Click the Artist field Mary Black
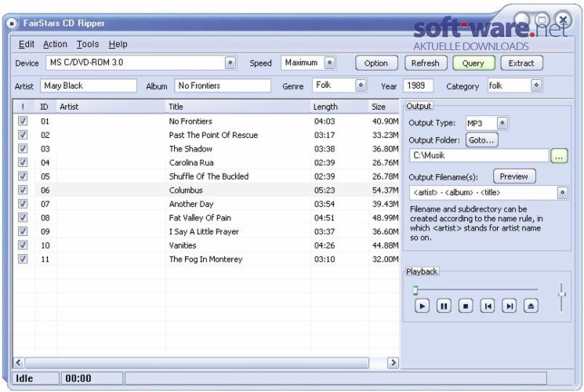This screenshot has height=392, width=584. click(x=89, y=85)
